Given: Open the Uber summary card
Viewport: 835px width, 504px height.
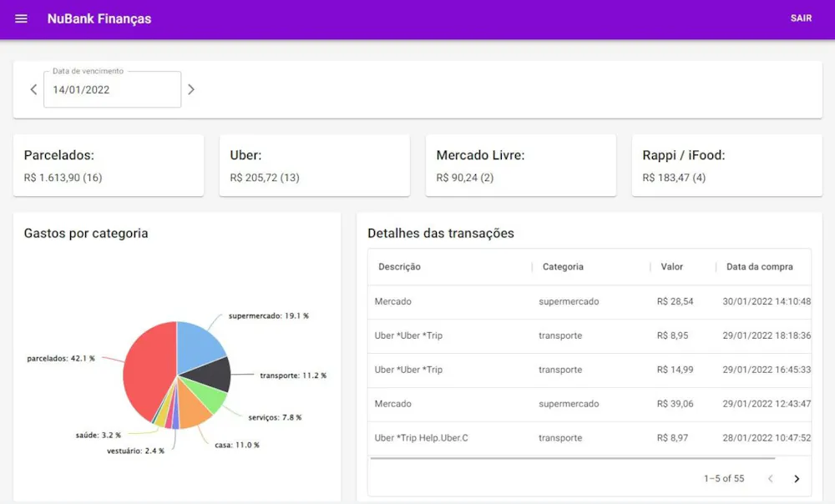Looking at the screenshot, I should [x=315, y=165].
